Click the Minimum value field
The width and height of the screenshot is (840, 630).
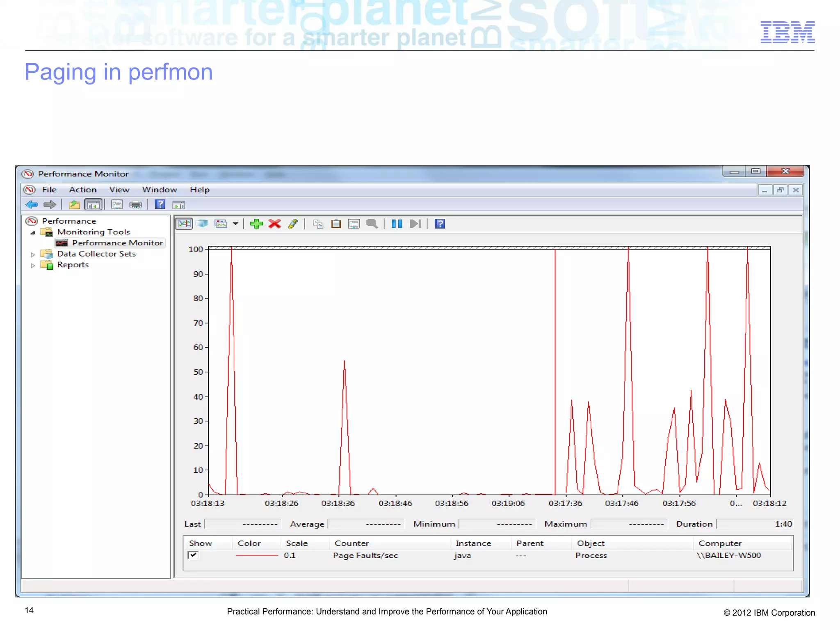(x=497, y=524)
